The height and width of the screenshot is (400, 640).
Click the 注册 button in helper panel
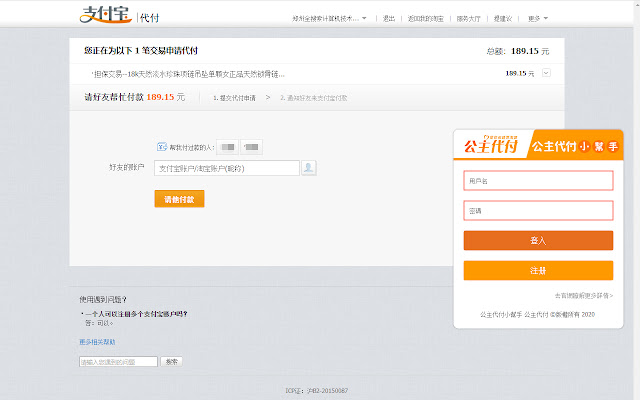[x=538, y=270]
